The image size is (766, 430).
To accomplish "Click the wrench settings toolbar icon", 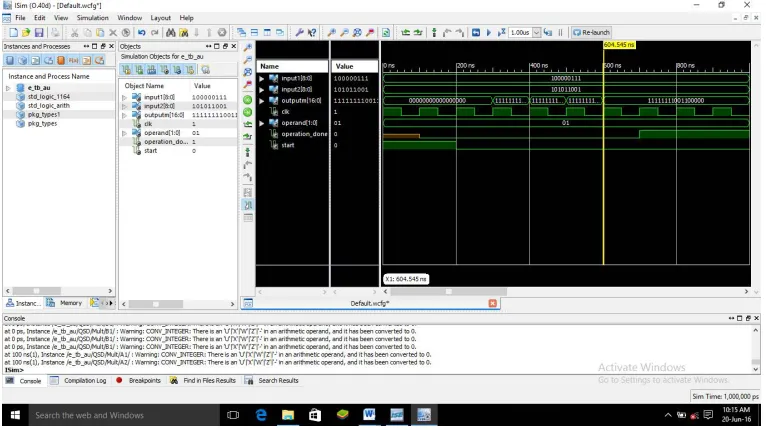I will [x=299, y=33].
